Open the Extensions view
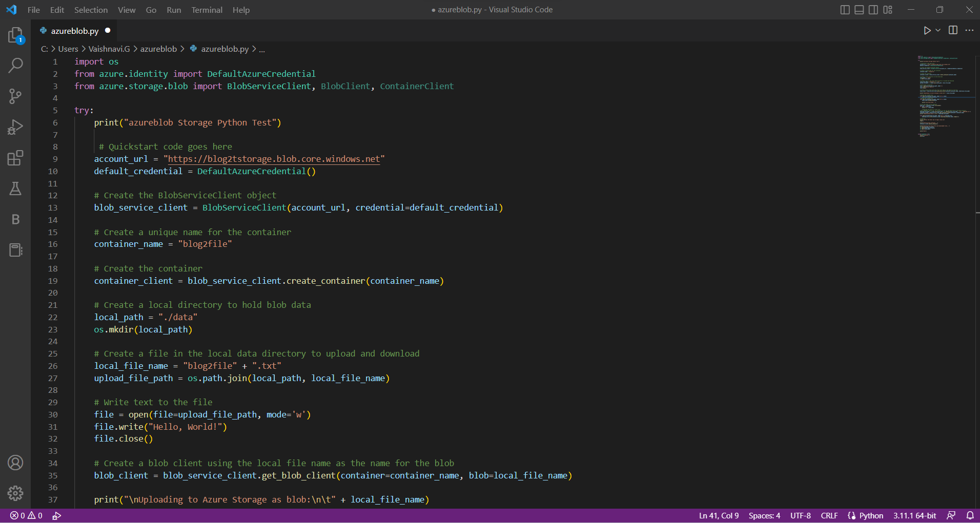Screen dimensions: 980x523 16,158
